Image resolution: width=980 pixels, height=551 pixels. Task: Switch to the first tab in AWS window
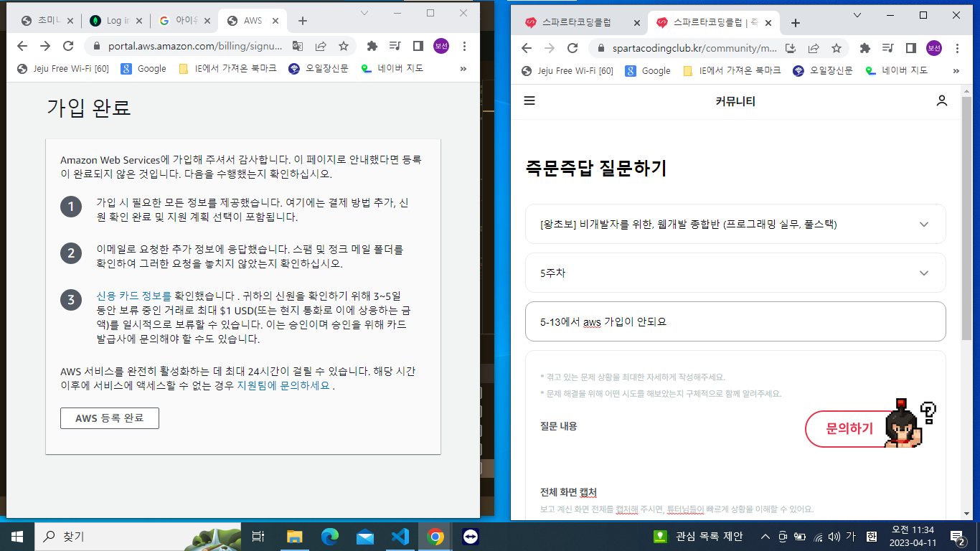[47, 21]
